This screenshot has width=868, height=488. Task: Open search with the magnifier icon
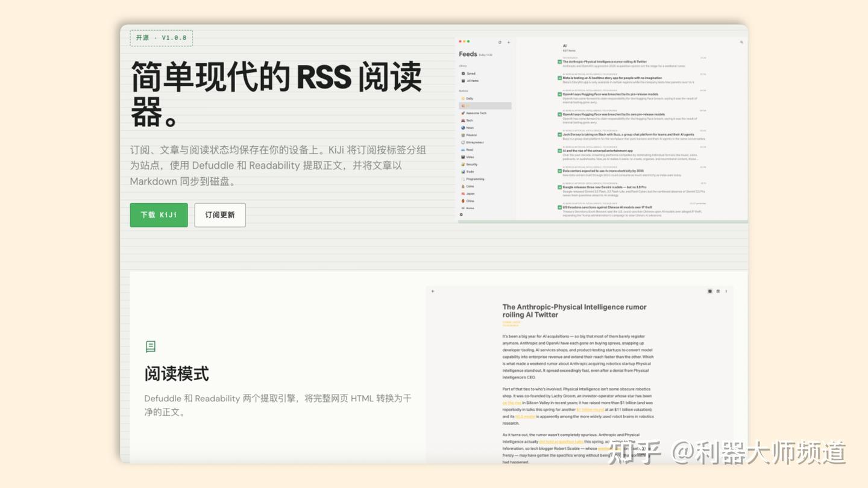(741, 42)
